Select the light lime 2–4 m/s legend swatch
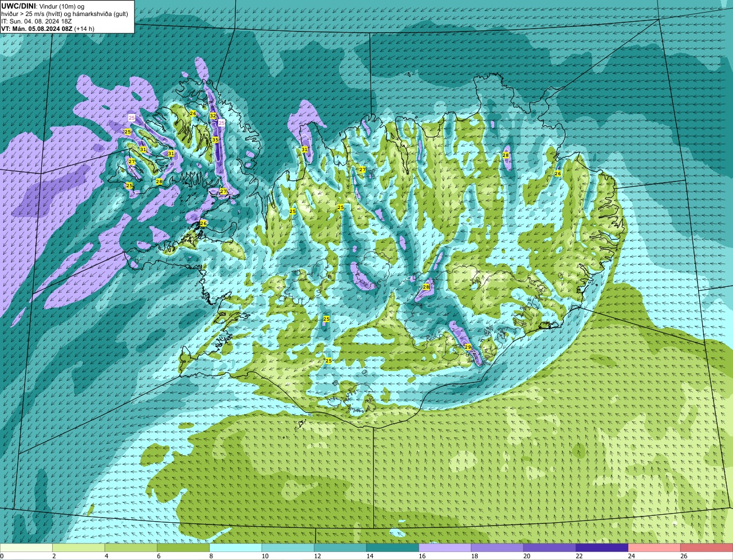733x560 pixels. pyautogui.click(x=79, y=547)
